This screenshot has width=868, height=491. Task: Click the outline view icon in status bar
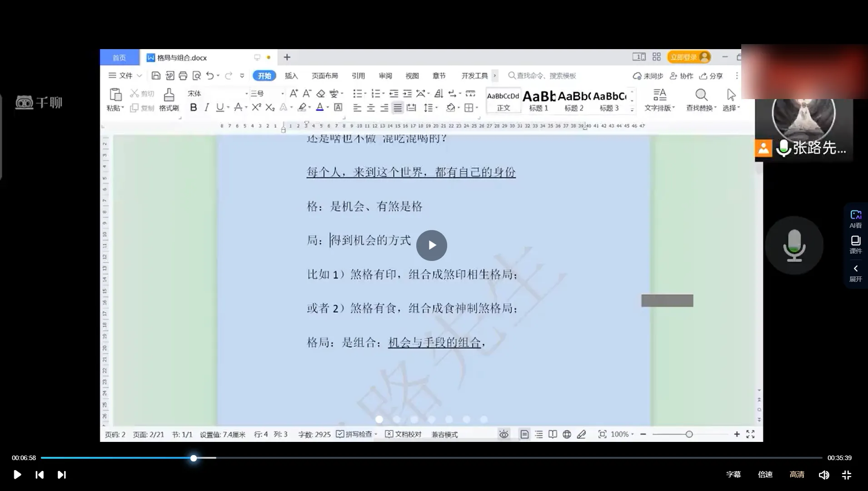(x=539, y=434)
